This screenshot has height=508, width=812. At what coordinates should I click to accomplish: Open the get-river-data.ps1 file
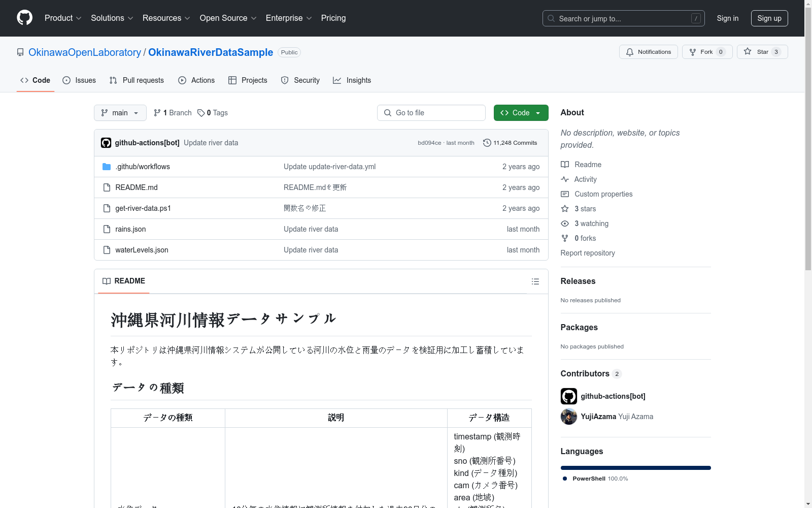[143, 208]
